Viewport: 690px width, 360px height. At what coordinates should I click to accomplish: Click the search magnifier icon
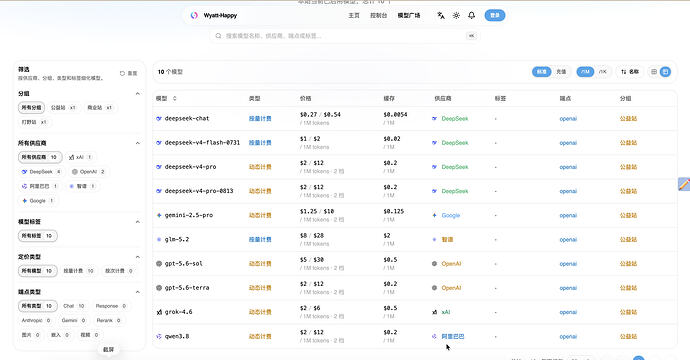pos(218,36)
